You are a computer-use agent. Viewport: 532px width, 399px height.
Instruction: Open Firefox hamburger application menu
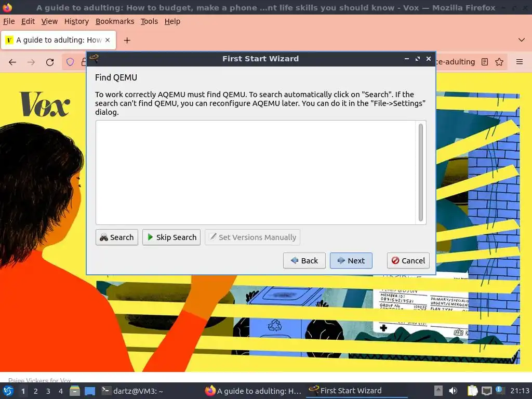(520, 62)
